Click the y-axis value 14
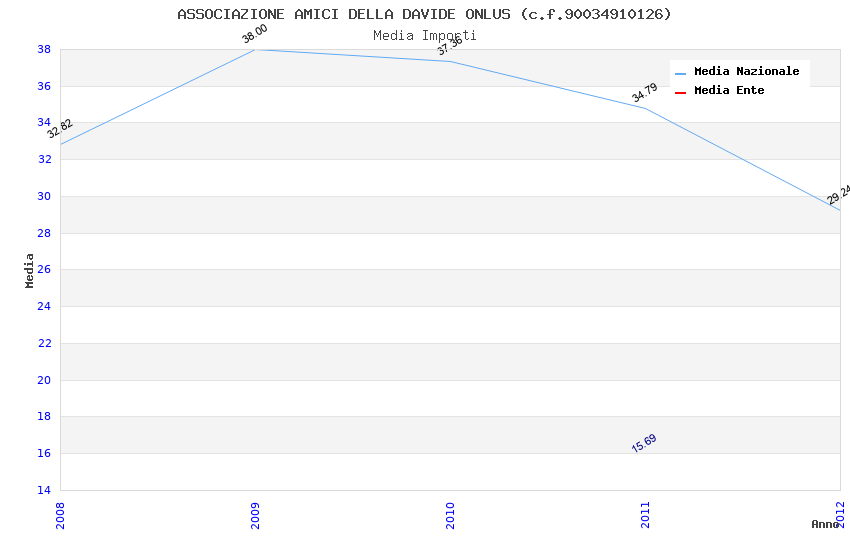Viewport: 850px width, 550px height. click(x=44, y=490)
